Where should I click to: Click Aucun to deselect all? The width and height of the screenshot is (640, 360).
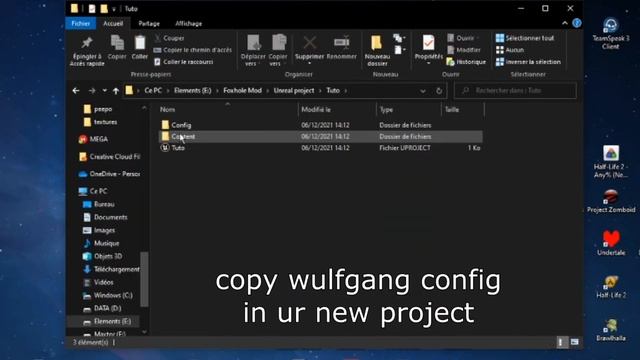pyautogui.click(x=510, y=50)
